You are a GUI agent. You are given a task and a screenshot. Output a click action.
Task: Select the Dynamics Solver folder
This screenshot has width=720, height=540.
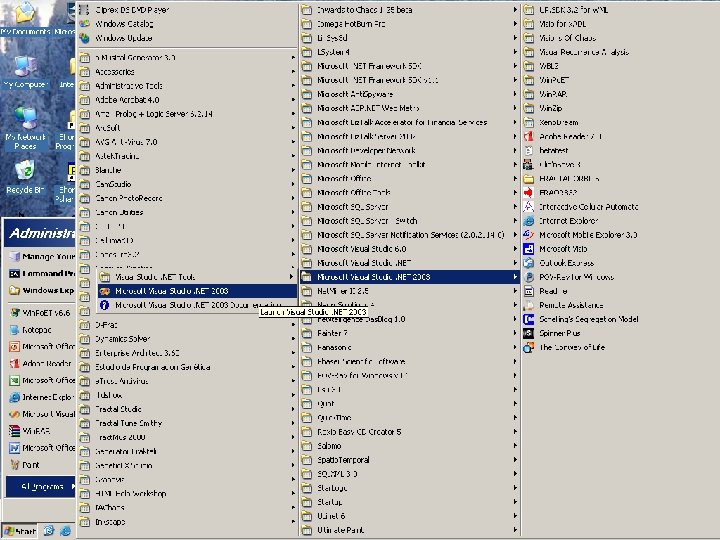click(x=187, y=339)
